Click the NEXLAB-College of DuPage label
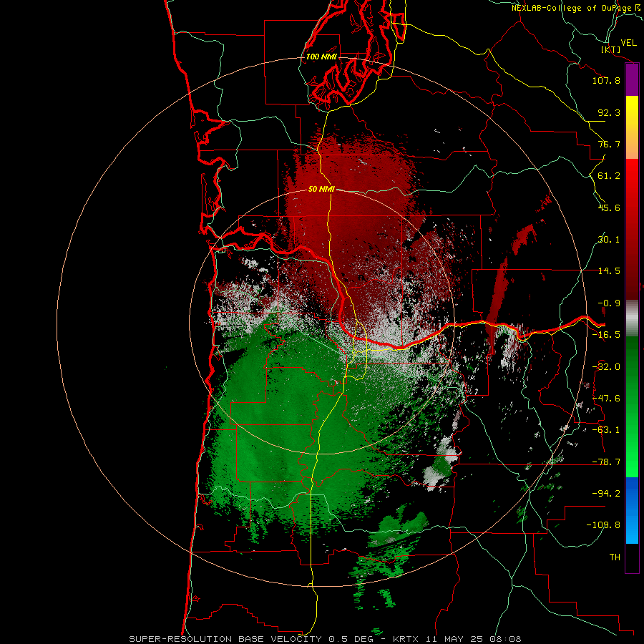This screenshot has width=644, height=644. coord(571,8)
